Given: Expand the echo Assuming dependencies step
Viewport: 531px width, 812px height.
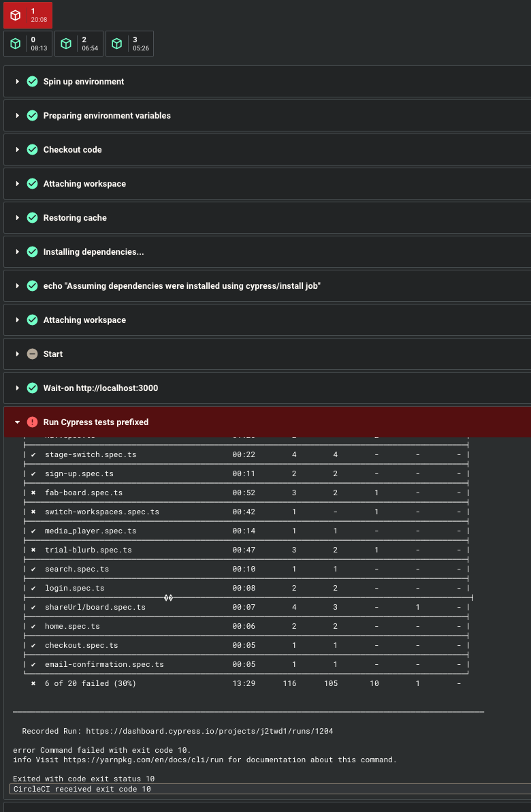Looking at the screenshot, I should (17, 285).
